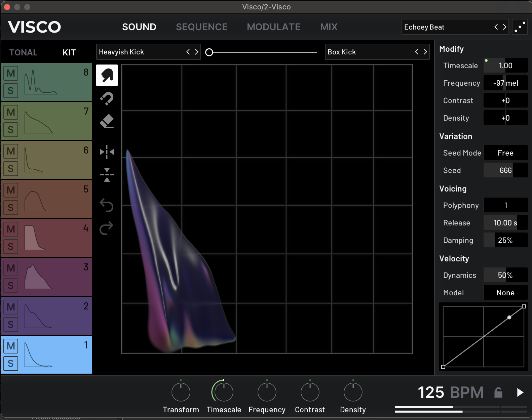Screen dimensions: 532x420
Task: Select kit pad 4 waveform
Action: pos(35,238)
